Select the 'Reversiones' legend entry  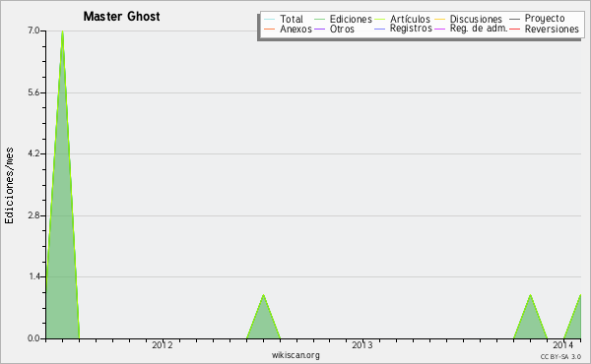[x=552, y=29]
